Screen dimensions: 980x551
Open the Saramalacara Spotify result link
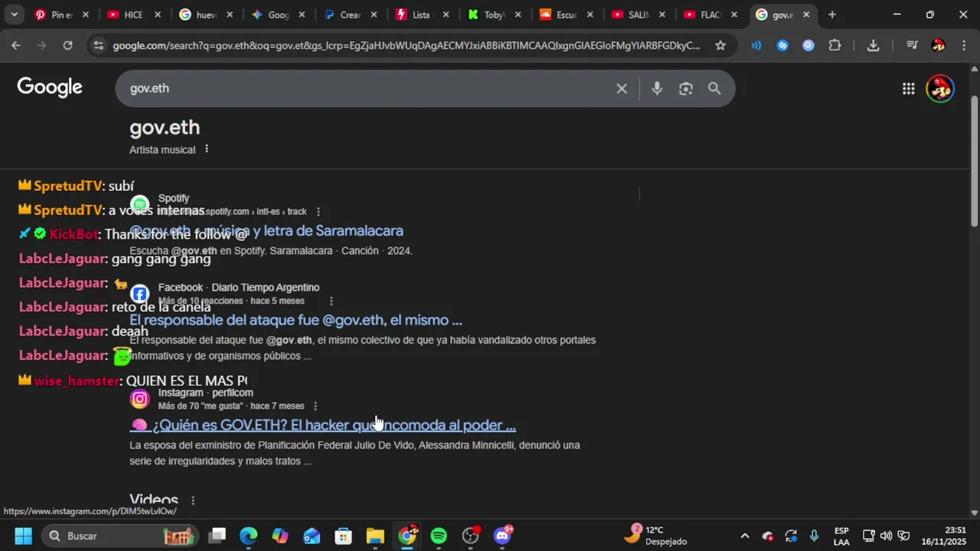[266, 231]
